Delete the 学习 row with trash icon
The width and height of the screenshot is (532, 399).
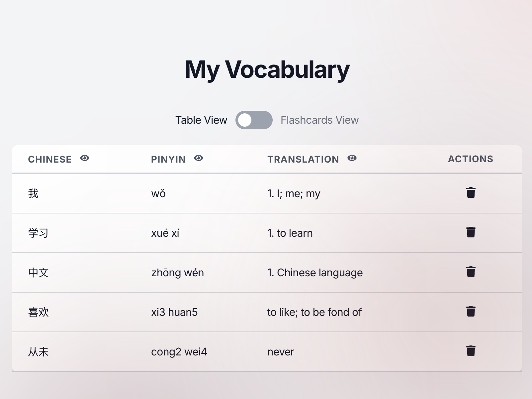point(471,232)
